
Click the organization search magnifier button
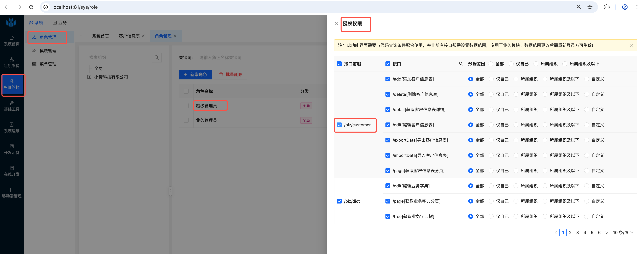[x=157, y=57]
